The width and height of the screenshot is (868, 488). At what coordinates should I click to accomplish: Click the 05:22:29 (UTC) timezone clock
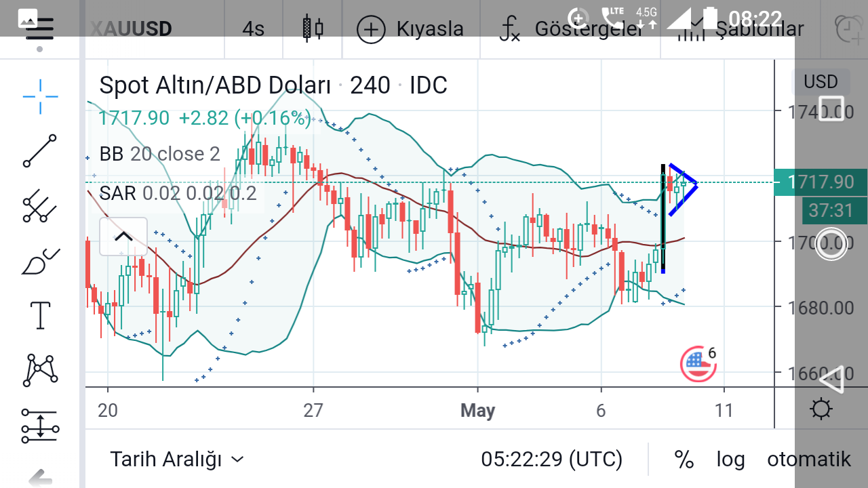pos(551,459)
